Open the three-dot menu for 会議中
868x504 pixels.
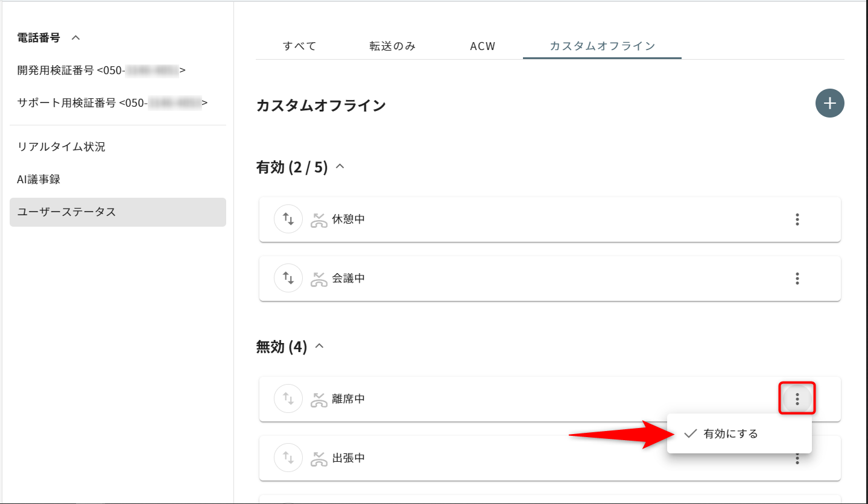(797, 279)
